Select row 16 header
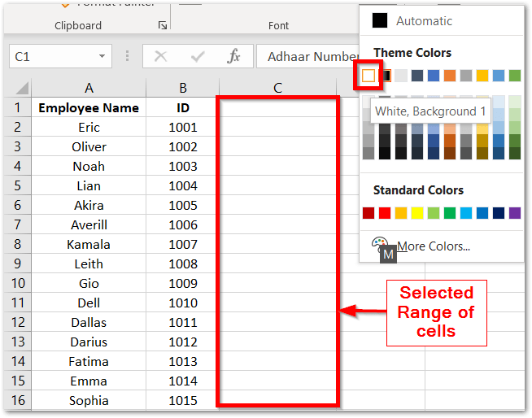 (x=18, y=400)
